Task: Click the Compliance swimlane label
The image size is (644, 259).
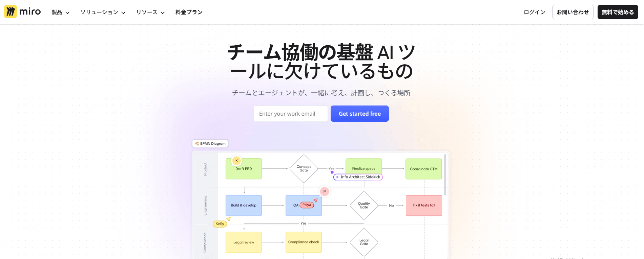Action: pyautogui.click(x=205, y=242)
